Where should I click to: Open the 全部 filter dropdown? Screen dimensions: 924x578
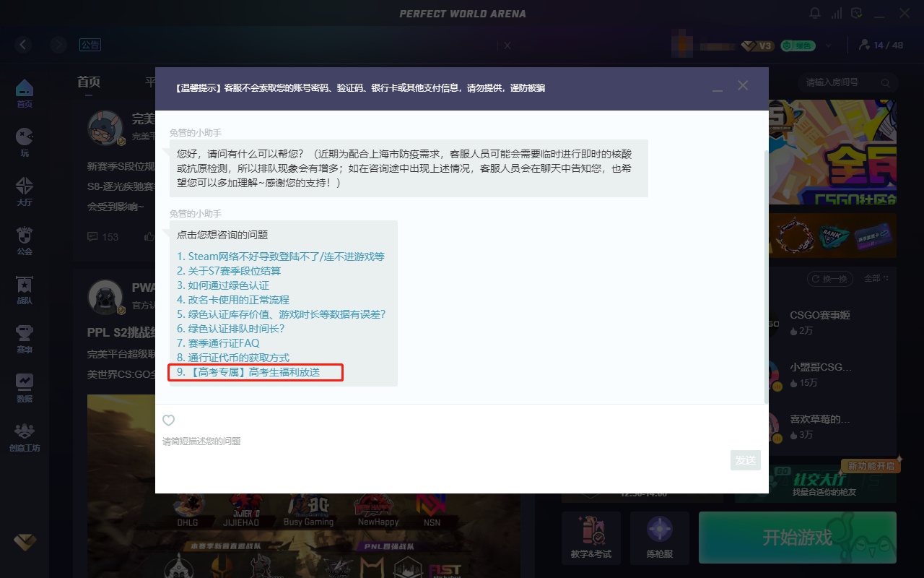[x=876, y=279]
